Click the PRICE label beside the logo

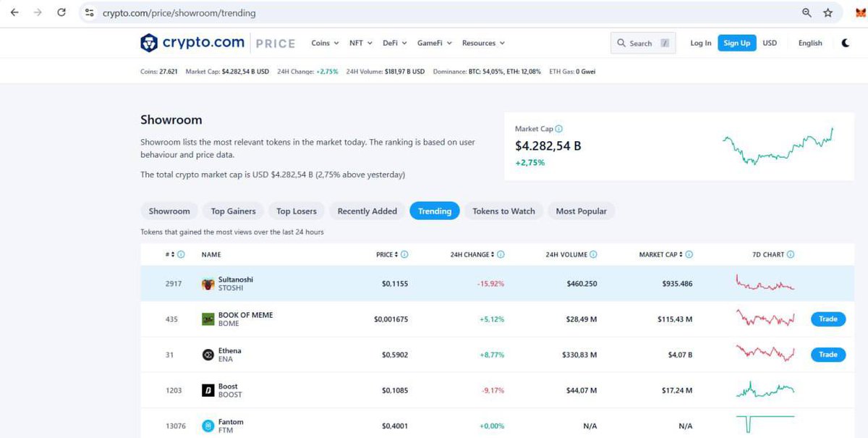click(276, 43)
